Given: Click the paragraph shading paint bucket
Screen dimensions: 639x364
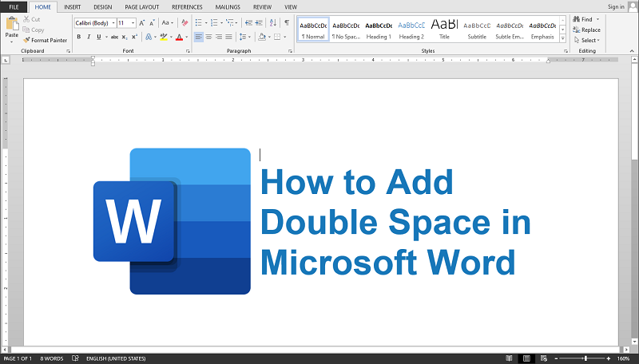Looking at the screenshot, I should [x=262, y=37].
